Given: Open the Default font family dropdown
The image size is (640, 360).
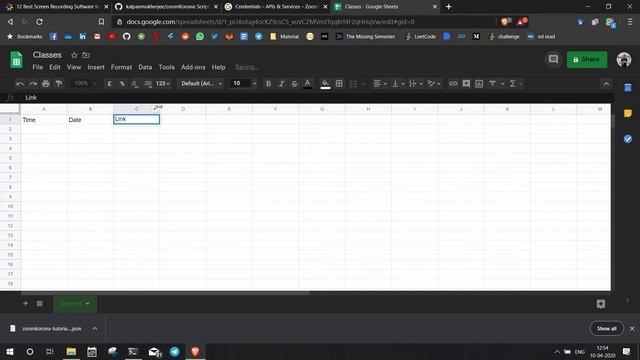Looking at the screenshot, I should pyautogui.click(x=201, y=84).
